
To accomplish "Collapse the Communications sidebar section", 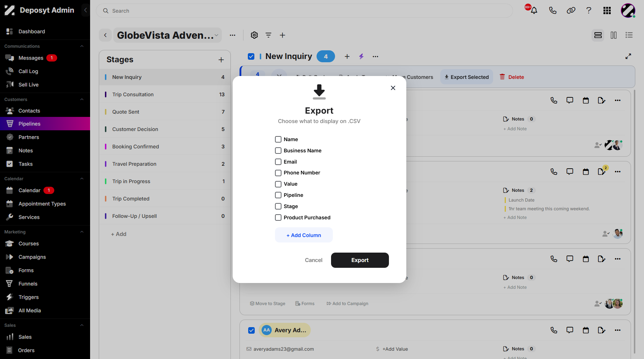I will pos(82,46).
